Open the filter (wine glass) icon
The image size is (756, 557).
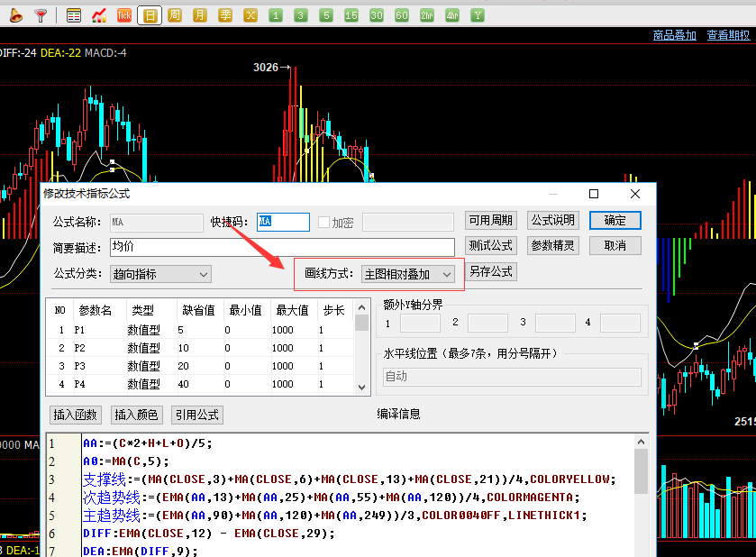40,14
